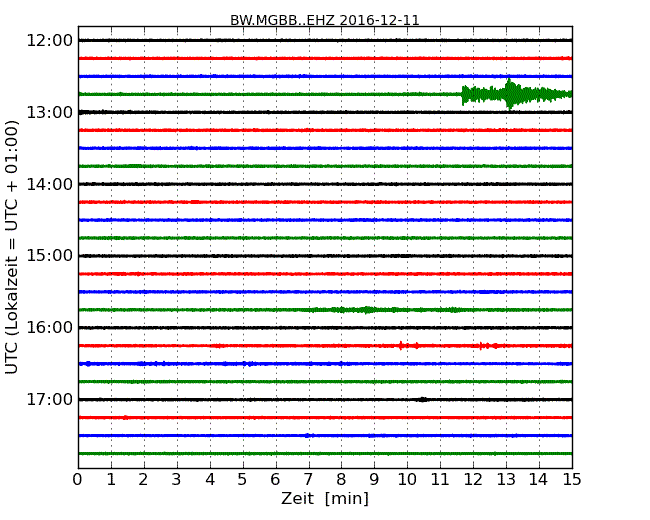This screenshot has height=520, width=650.
Task: Click the x-axis label Zeit [min]
Action: 325,498
